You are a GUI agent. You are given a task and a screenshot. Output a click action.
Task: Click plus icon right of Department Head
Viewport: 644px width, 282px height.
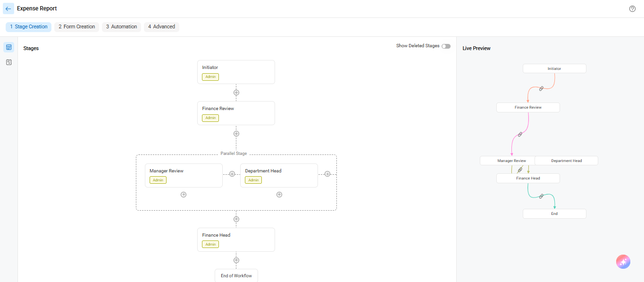pos(327,174)
